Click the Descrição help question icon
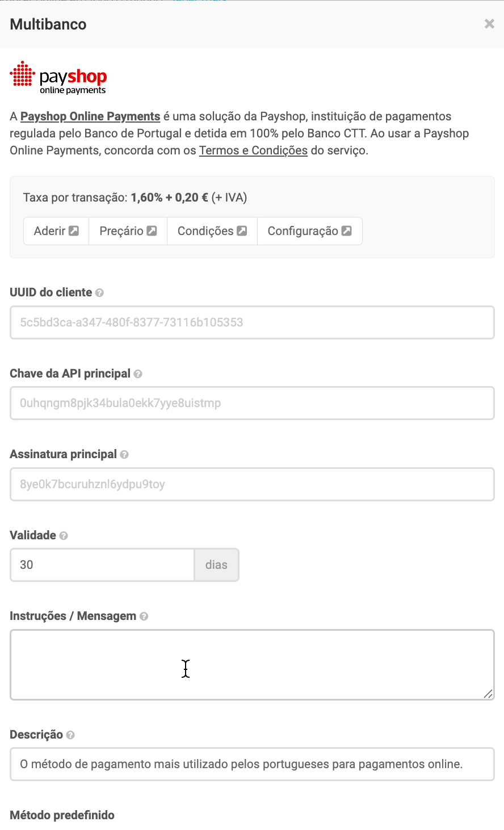Viewport: 504px width, 830px height. (70, 735)
